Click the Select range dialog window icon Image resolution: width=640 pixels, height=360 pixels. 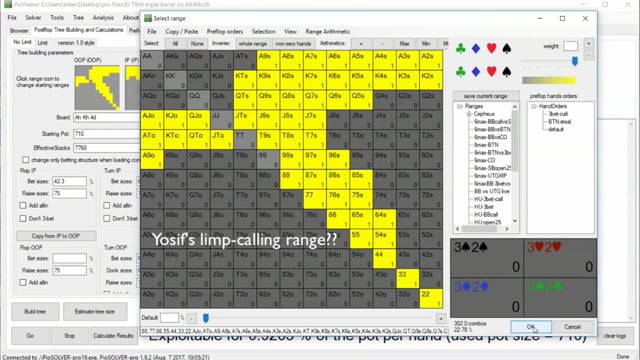(148, 18)
